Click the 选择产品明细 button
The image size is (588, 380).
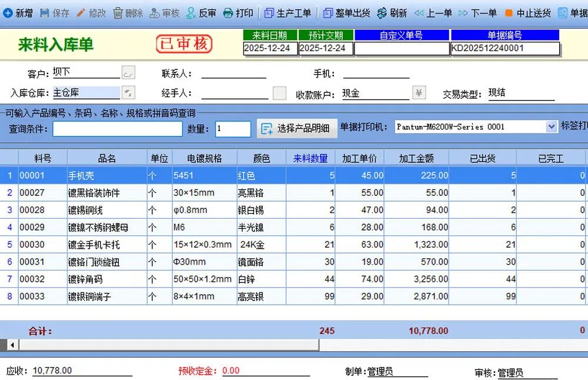tap(297, 129)
